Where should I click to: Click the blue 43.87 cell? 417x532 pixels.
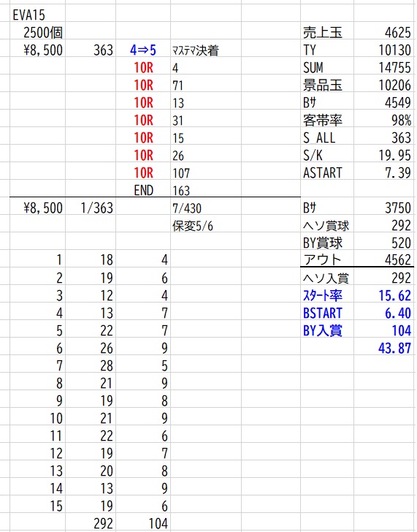tap(394, 348)
